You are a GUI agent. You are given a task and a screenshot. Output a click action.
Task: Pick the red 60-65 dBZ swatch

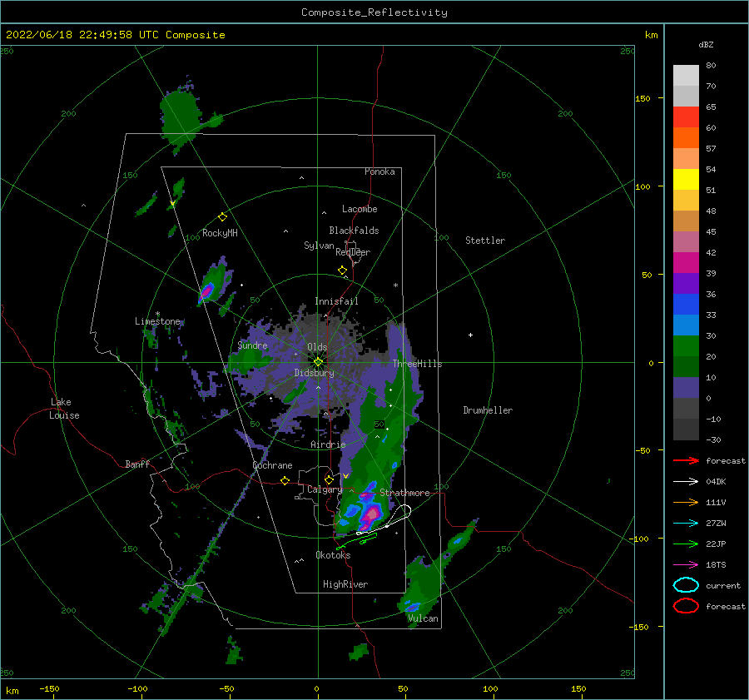point(686,117)
